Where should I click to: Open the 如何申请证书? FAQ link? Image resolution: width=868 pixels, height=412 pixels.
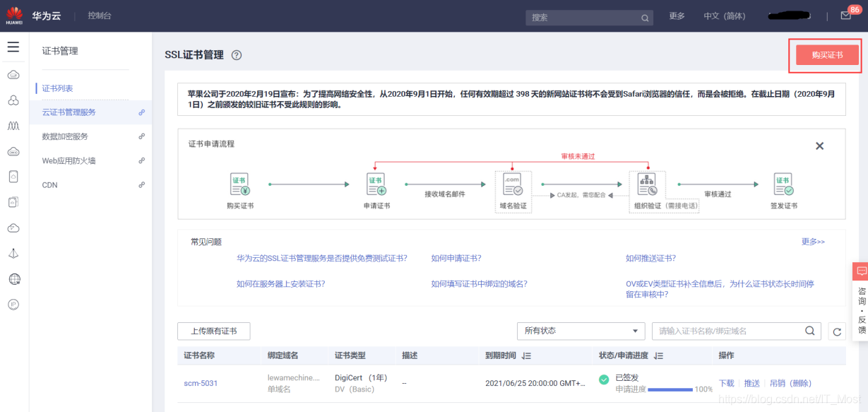pos(456,259)
